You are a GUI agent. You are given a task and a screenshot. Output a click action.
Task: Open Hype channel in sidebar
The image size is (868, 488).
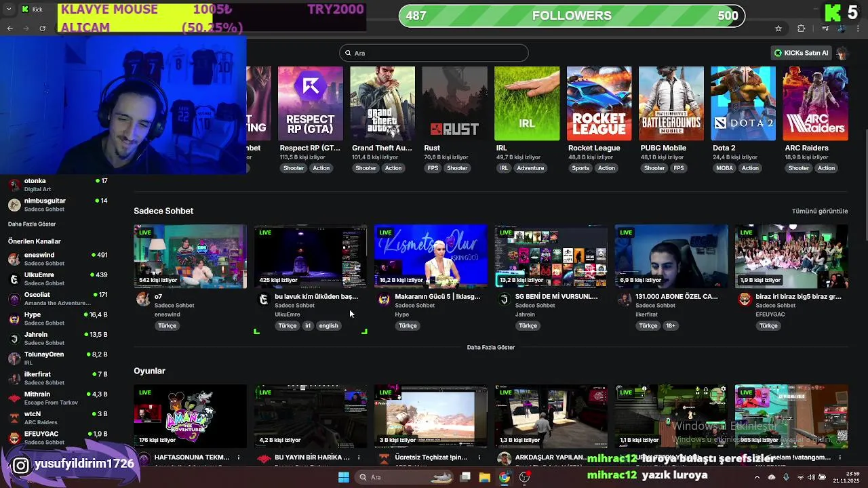point(58,319)
